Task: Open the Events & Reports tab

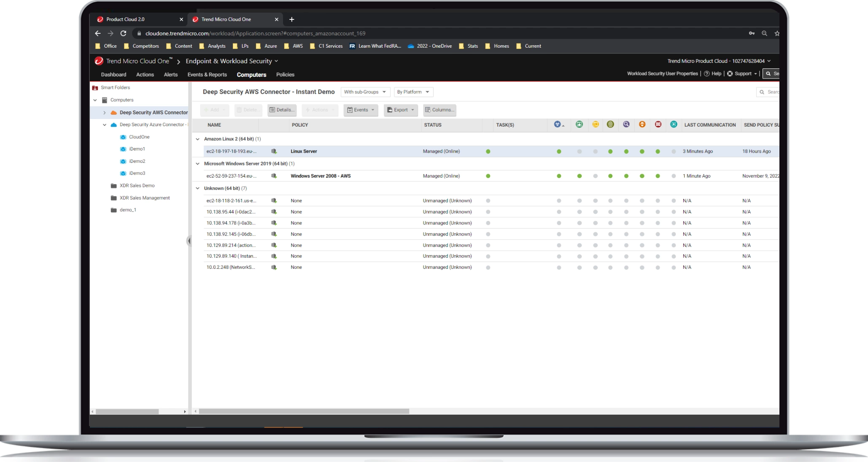Action: click(x=207, y=75)
